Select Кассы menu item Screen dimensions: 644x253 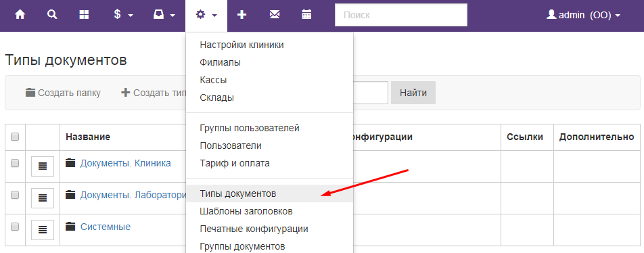[x=269, y=80]
